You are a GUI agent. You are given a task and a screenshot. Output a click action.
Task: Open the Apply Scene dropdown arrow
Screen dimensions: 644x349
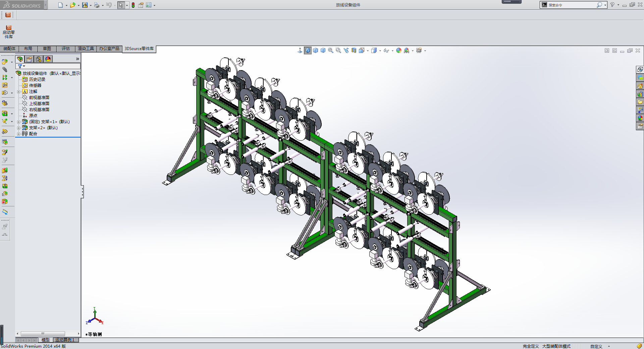[x=413, y=51]
